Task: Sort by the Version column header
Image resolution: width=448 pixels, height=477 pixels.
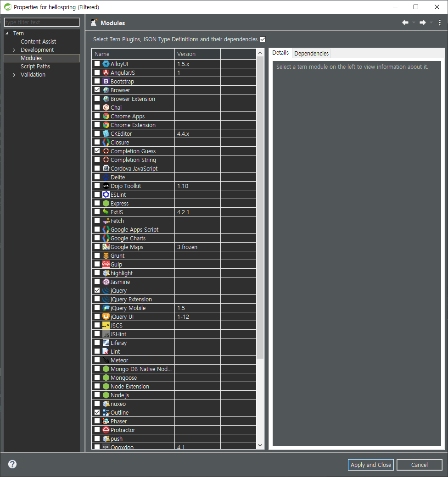Action: [197, 54]
